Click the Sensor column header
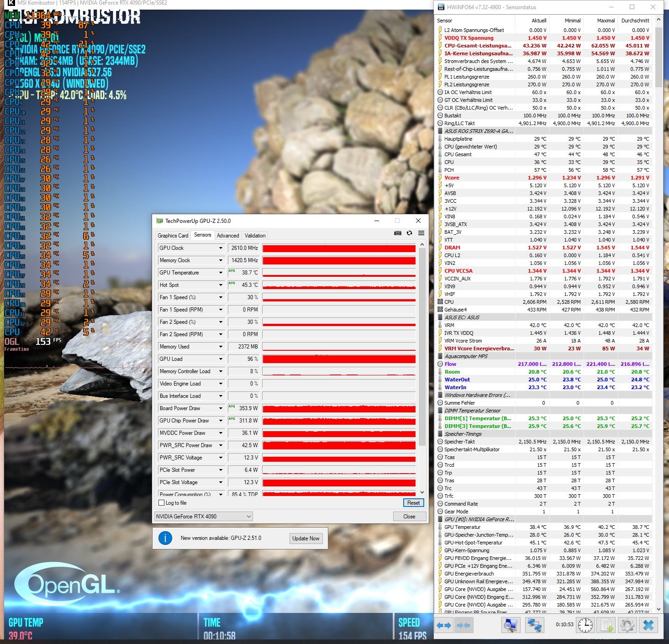 pos(475,21)
